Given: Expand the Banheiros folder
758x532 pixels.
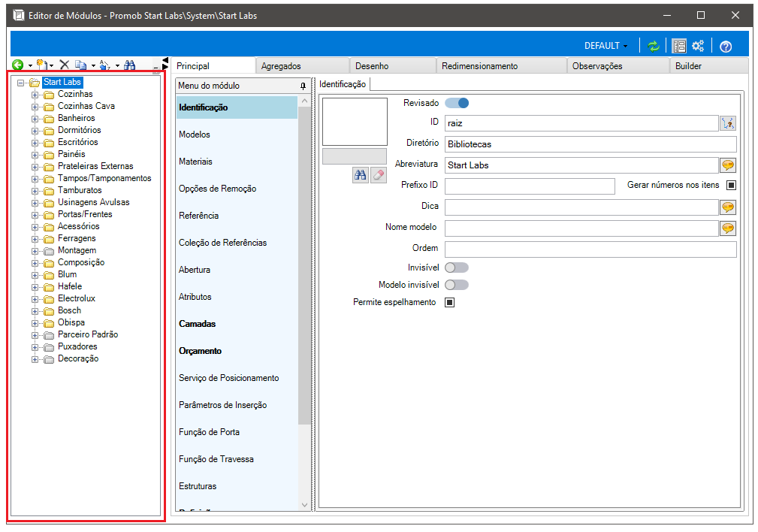Looking at the screenshot, I should point(35,119).
